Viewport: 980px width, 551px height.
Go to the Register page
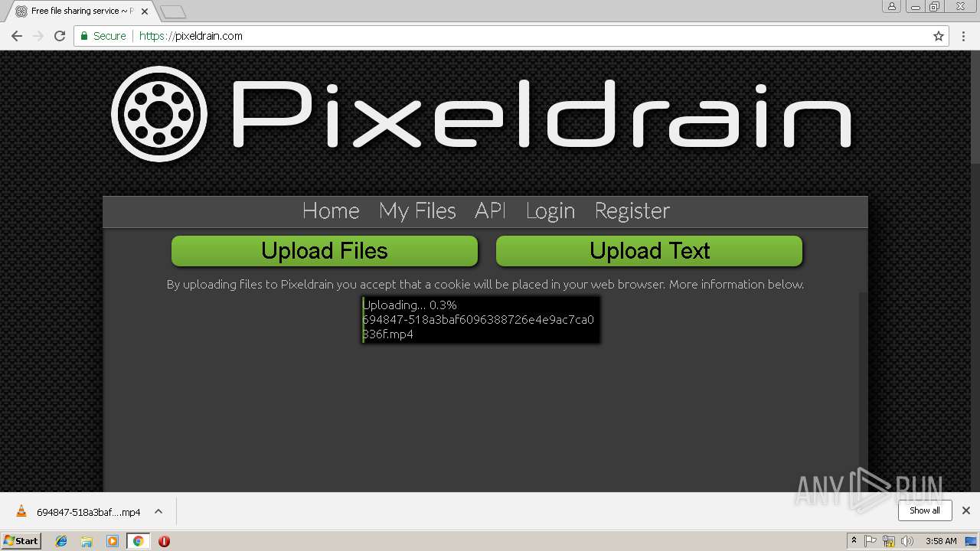(x=632, y=210)
